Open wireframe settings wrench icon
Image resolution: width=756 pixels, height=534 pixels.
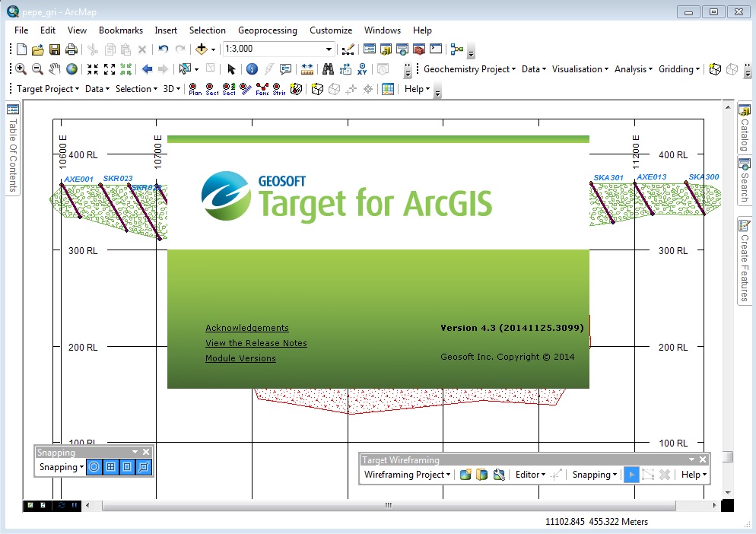(499, 475)
